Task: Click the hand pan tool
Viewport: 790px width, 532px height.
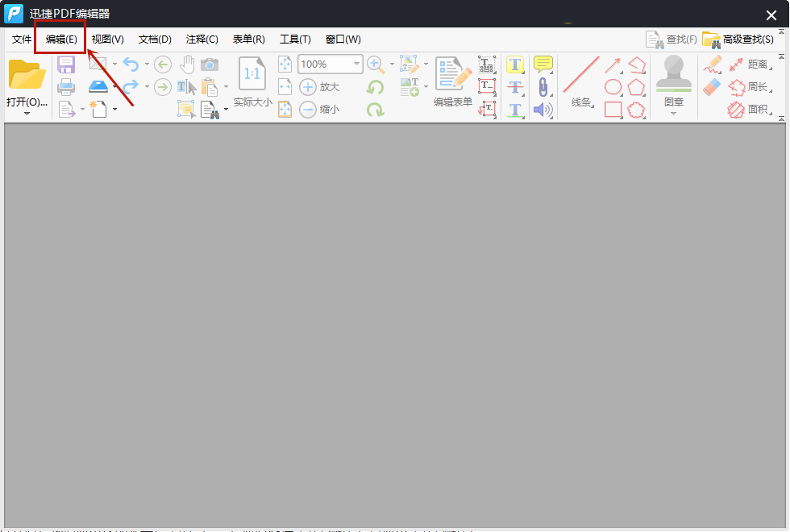Action: (187, 64)
